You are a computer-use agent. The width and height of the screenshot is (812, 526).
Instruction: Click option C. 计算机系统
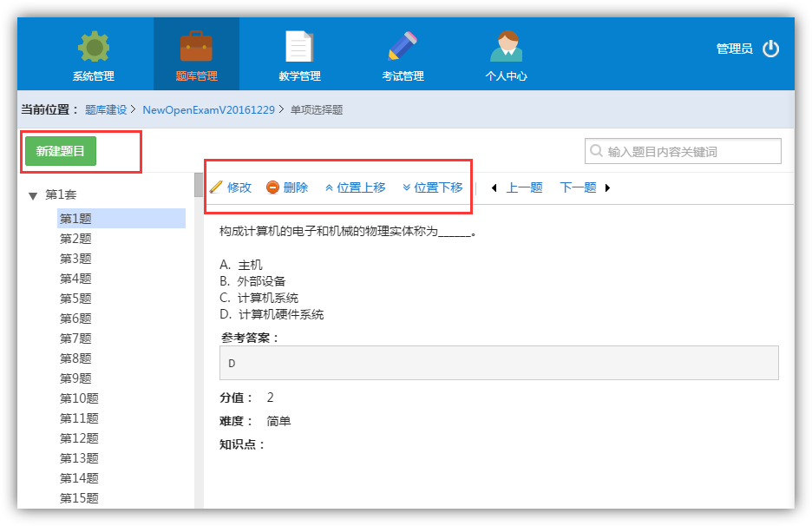(x=259, y=298)
